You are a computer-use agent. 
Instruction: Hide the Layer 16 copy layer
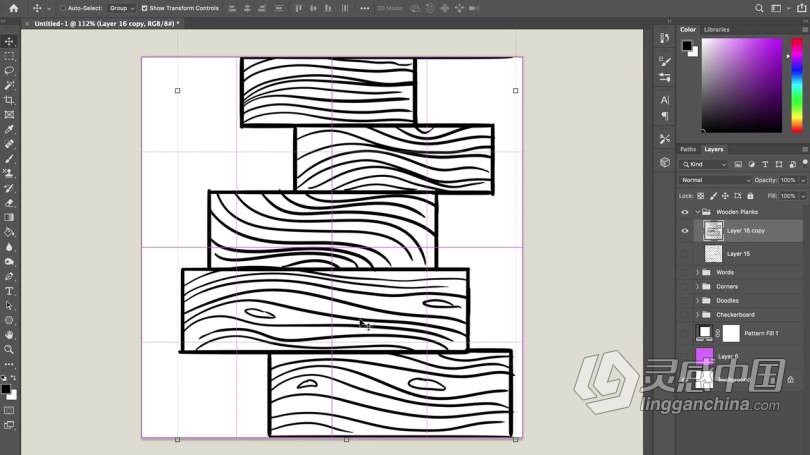pyautogui.click(x=685, y=231)
